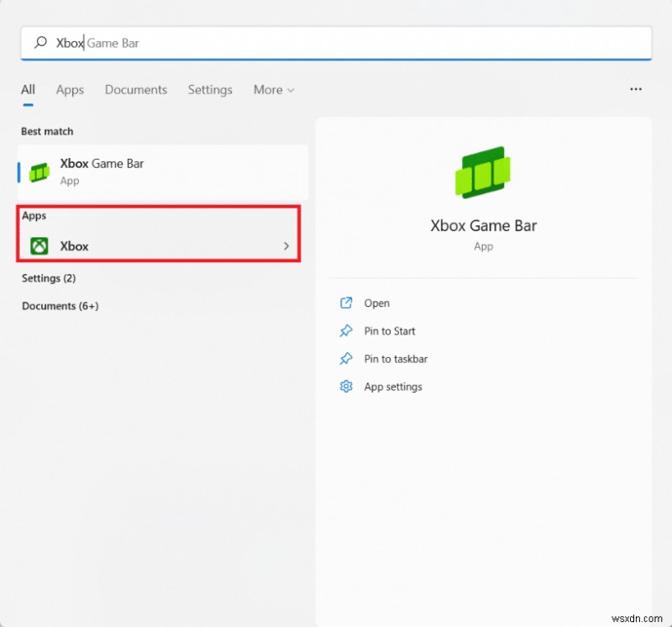Click the Pin to taskbar pin icon
This screenshot has width=672, height=627.
pyautogui.click(x=346, y=359)
